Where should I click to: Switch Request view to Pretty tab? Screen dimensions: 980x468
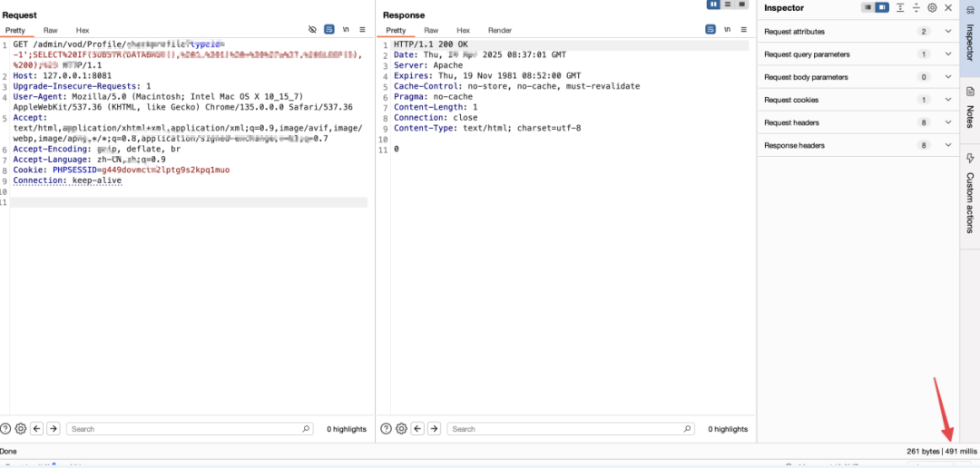pyautogui.click(x=15, y=30)
